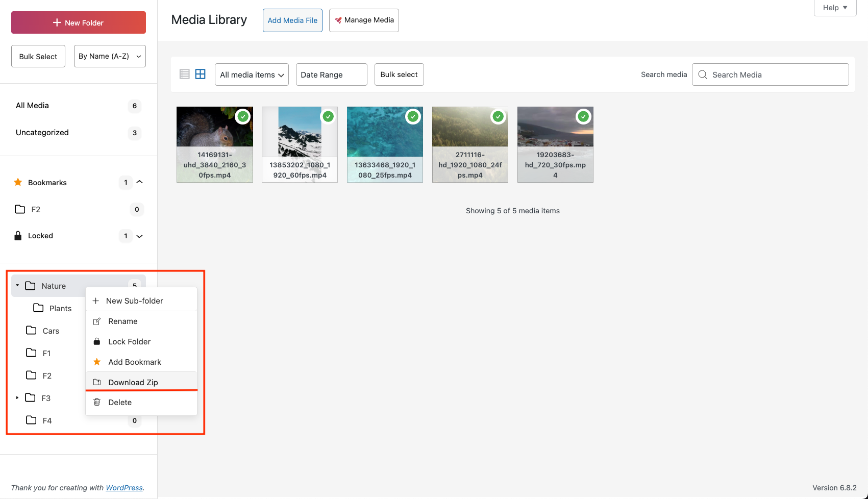Image resolution: width=868 pixels, height=499 pixels.
Task: Click inside the Search Media input field
Action: click(x=755, y=74)
